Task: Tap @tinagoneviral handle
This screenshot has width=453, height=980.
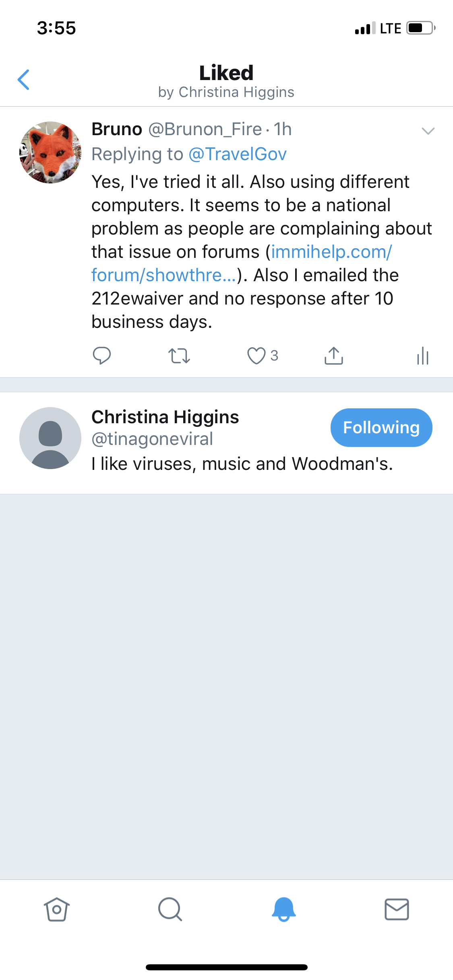Action: [152, 439]
